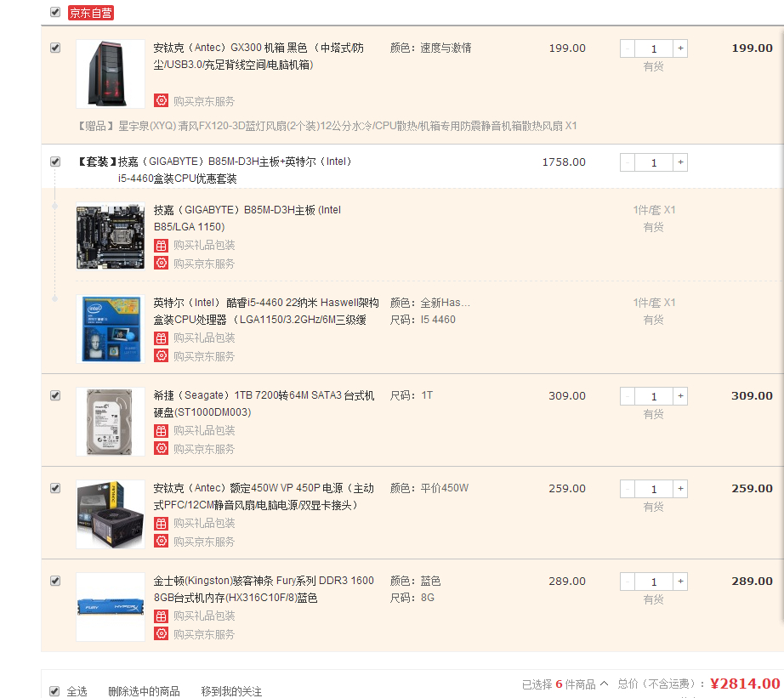Click quantity field of Antec power supply

tap(654, 489)
